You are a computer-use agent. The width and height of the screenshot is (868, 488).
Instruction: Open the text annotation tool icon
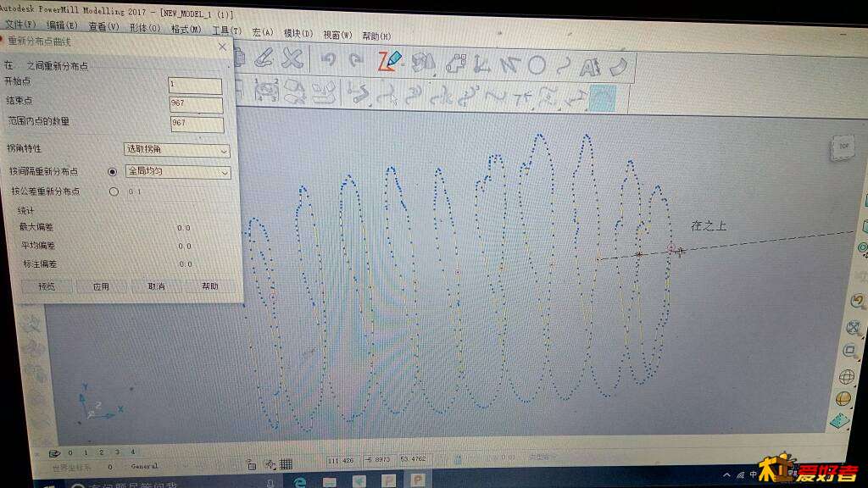click(590, 67)
